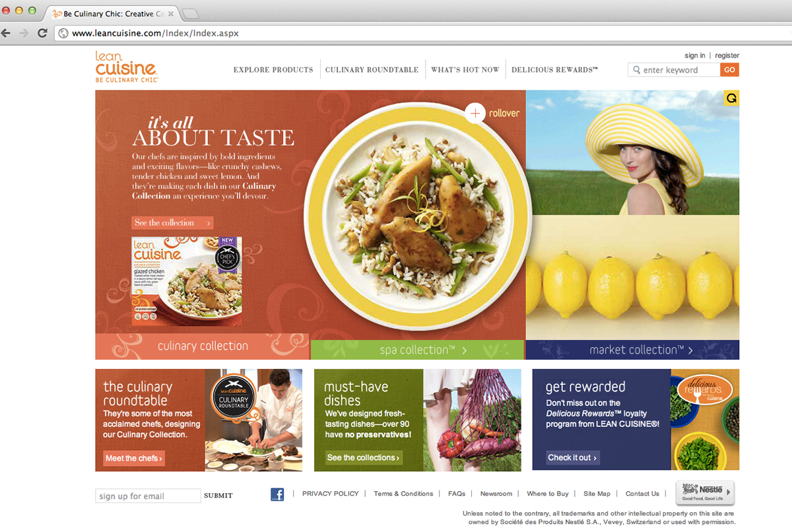Click the row of lemons image
This screenshot has width=792, height=532.
tap(632, 277)
